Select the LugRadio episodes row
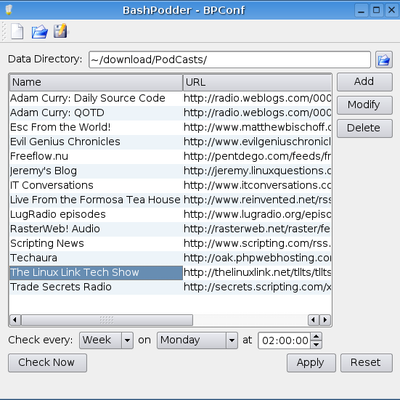The height and width of the screenshot is (400, 400). coord(170,214)
